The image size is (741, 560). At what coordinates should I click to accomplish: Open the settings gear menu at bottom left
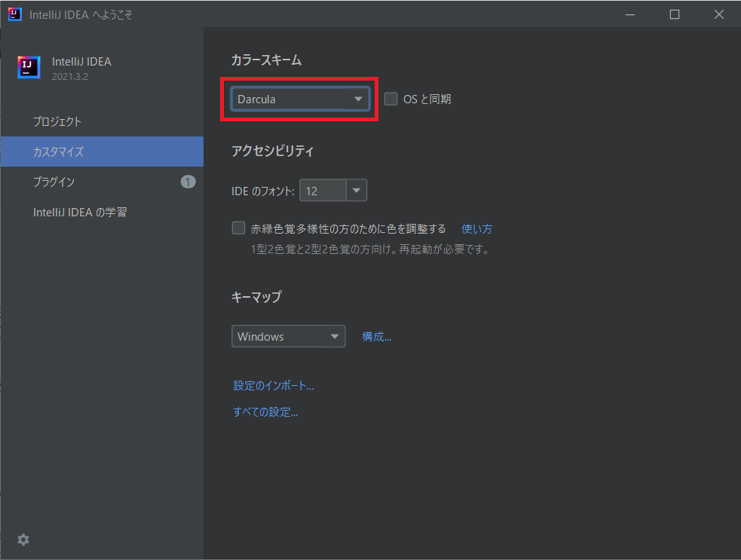pos(23,540)
